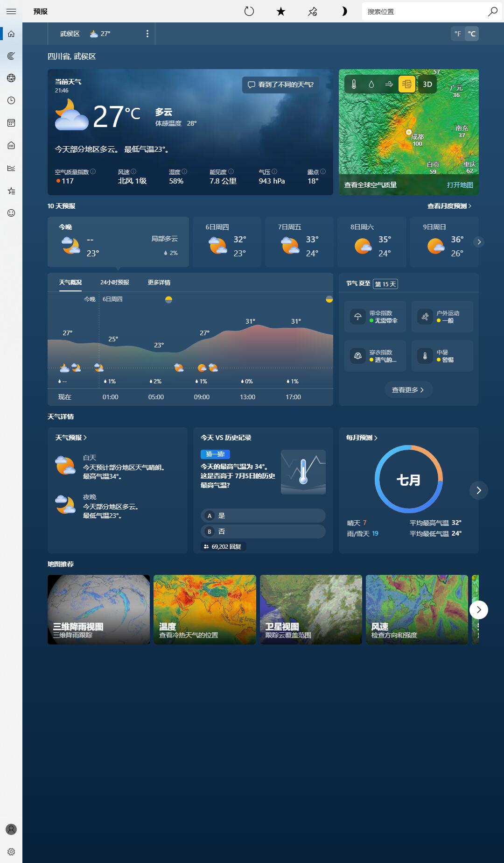Click the 带伞指数 umbrella index card
This screenshot has height=863, width=504.
tap(375, 317)
